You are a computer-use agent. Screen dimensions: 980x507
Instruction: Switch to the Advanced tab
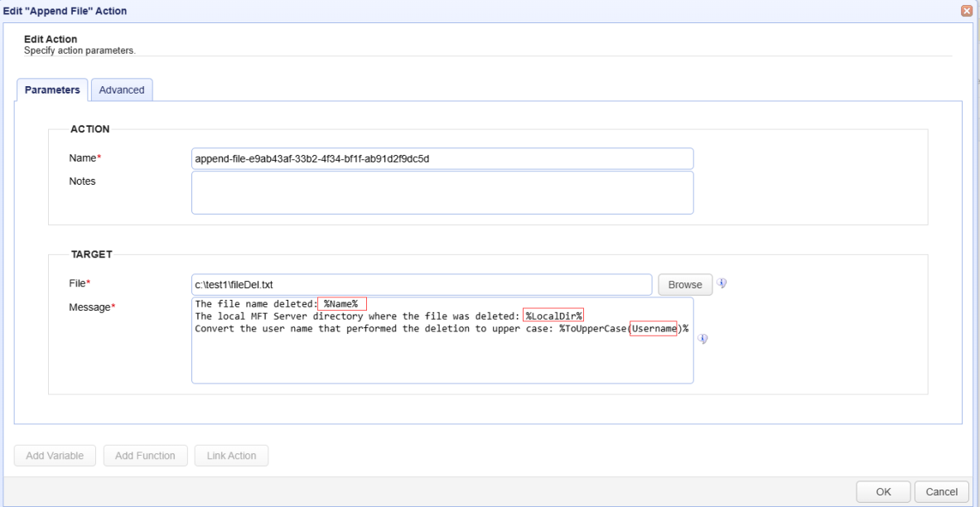click(x=122, y=90)
